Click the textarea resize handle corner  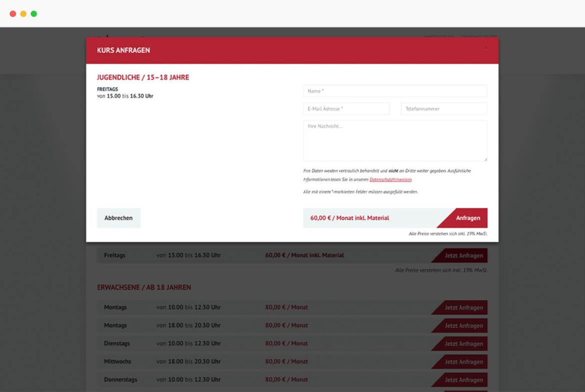485,159
